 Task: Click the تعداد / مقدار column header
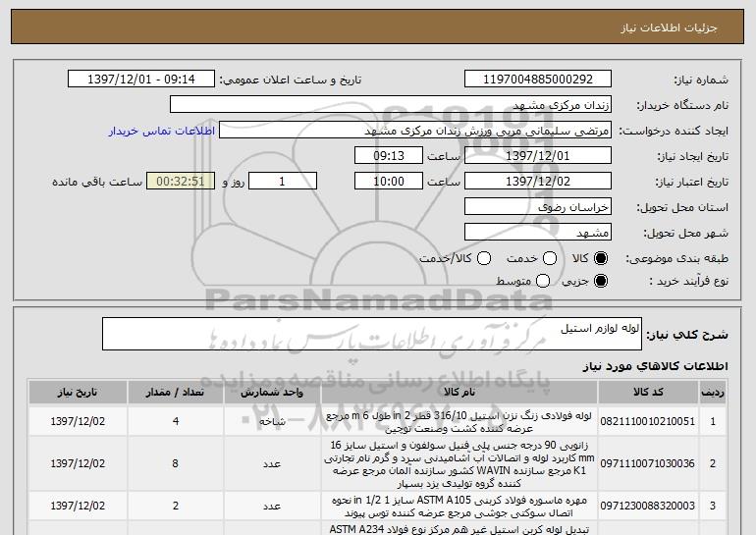pos(175,392)
